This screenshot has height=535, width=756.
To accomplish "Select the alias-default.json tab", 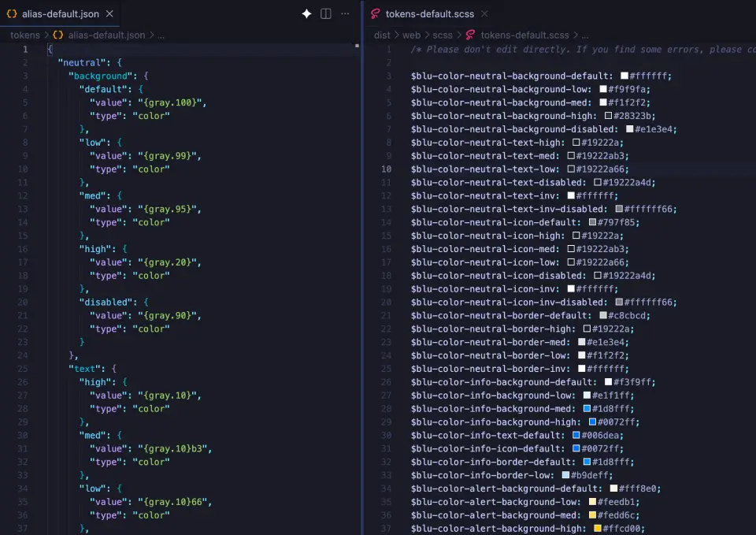I will click(x=61, y=14).
